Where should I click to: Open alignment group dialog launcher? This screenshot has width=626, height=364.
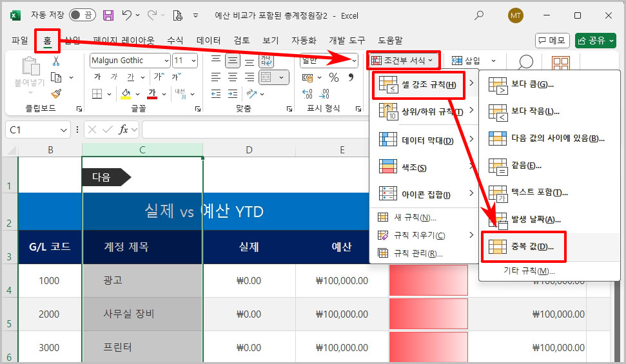[x=289, y=109]
